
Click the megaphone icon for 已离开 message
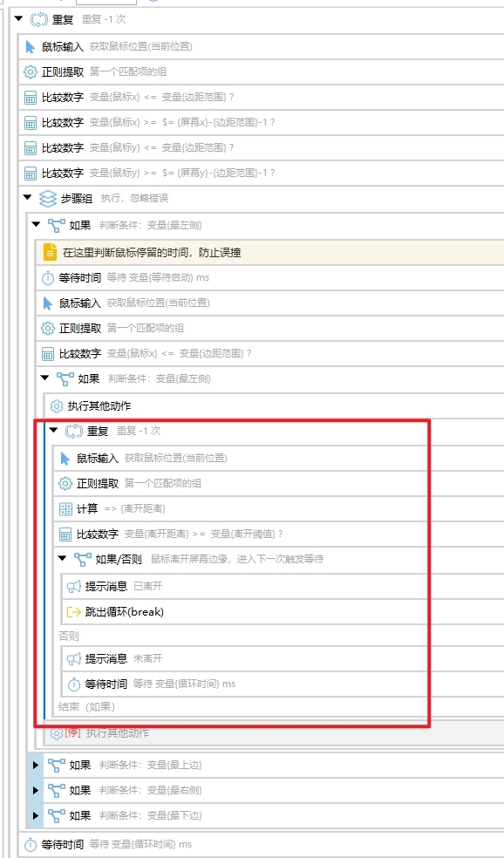point(74,587)
